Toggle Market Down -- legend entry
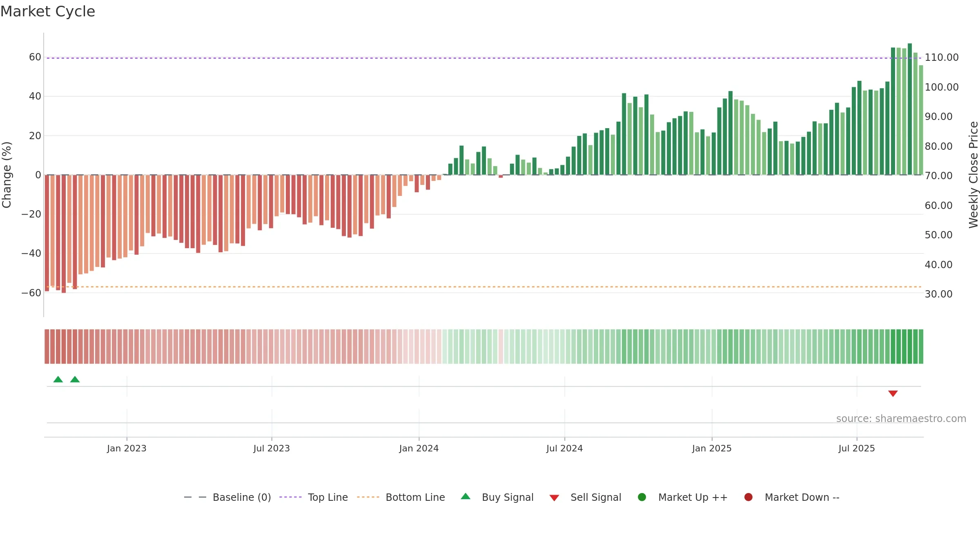The image size is (980, 551). click(792, 497)
